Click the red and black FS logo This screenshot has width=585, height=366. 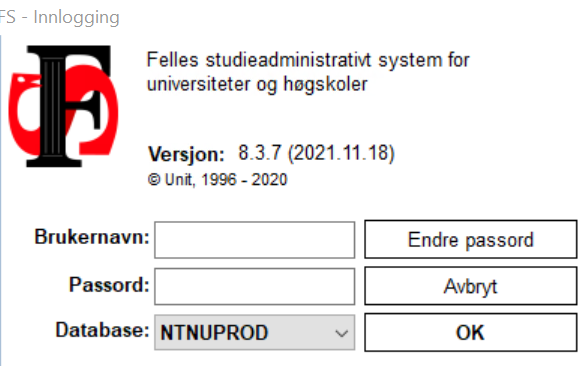click(63, 106)
